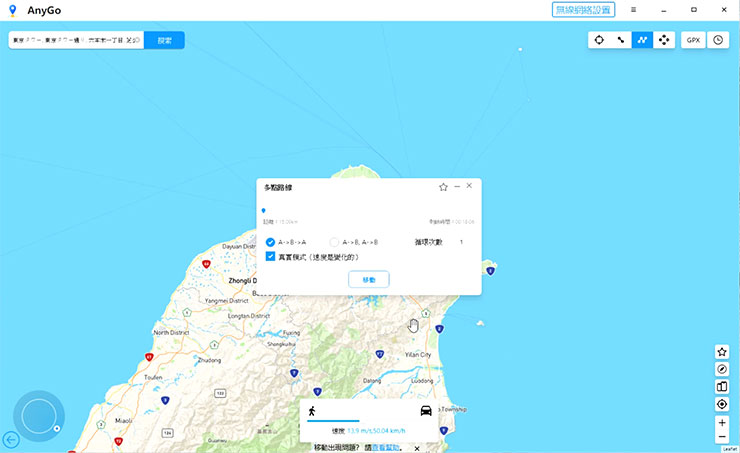This screenshot has height=453, width=740.
Task: Click the walking speed icon
Action: point(312,411)
